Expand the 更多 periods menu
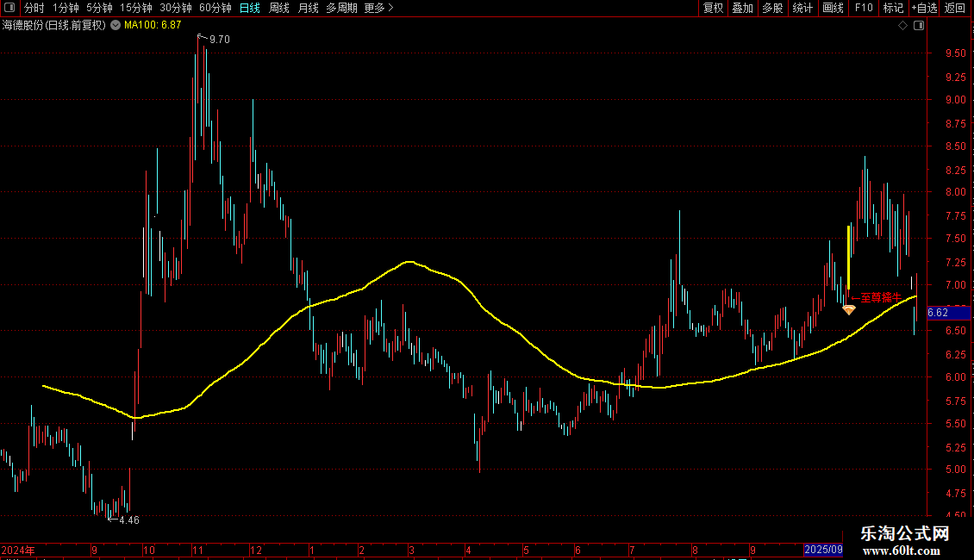Image resolution: width=974 pixels, height=560 pixels. point(379,8)
